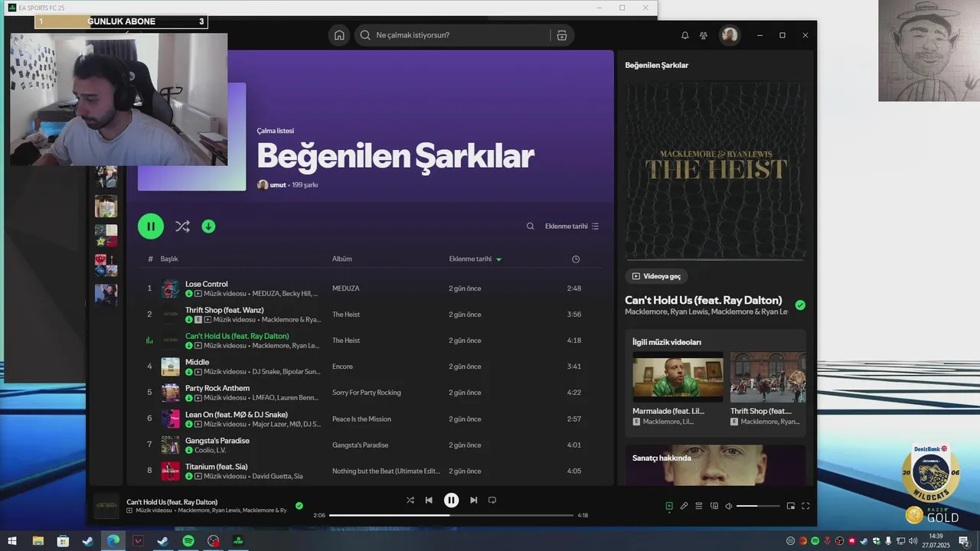The image size is (980, 551).
Task: Skip to previous track
Action: (x=429, y=500)
